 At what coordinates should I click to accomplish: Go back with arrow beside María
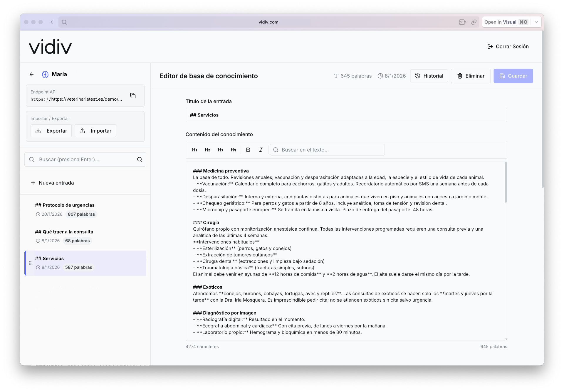coord(32,75)
